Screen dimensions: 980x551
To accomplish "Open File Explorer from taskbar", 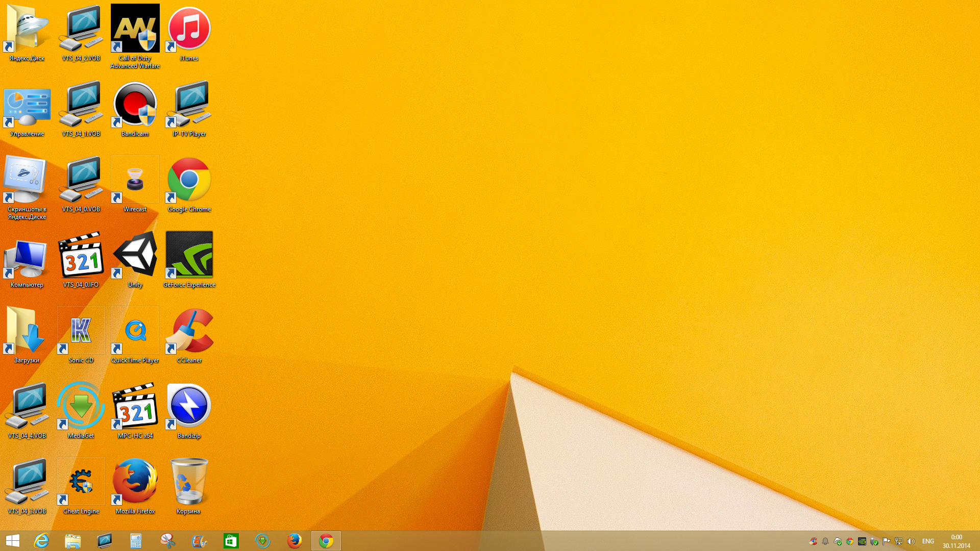I will point(72,541).
